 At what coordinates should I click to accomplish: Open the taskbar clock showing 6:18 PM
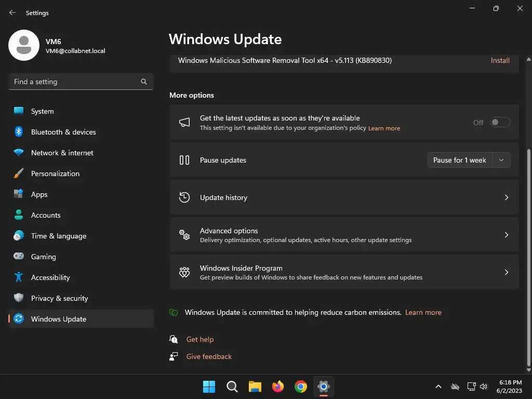(x=509, y=387)
